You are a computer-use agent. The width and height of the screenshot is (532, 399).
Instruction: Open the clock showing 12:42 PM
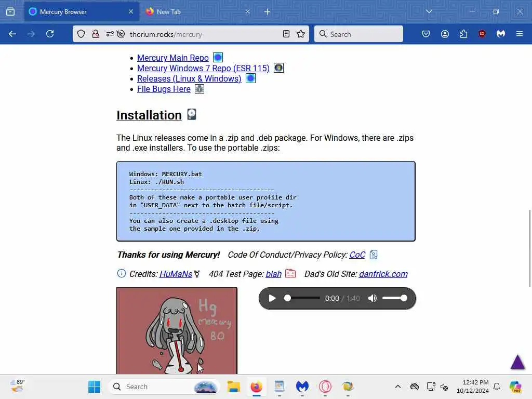473,387
